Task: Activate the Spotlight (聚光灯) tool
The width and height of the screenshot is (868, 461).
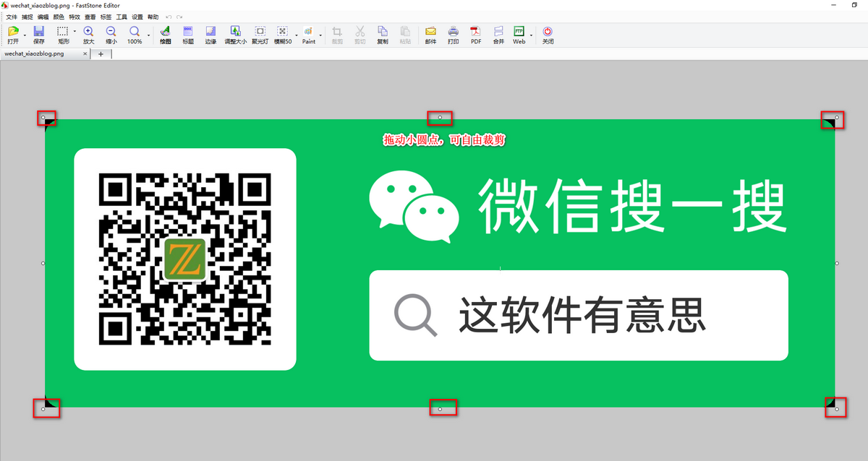Action: point(260,34)
